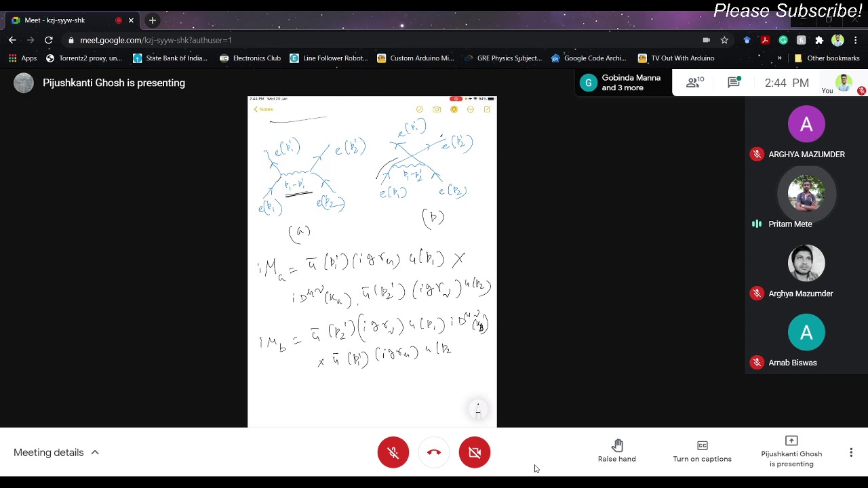This screenshot has height=488, width=868.
Task: Open the Electronics Club bookmark
Action: pos(250,58)
